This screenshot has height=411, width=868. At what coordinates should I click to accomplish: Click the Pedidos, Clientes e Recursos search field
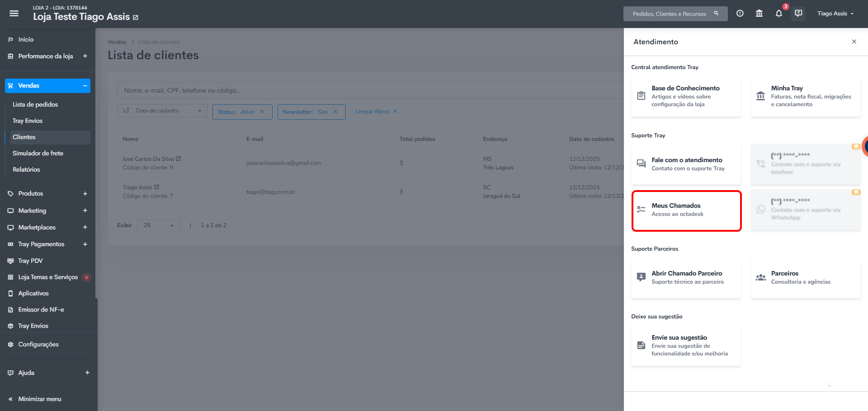pos(675,14)
